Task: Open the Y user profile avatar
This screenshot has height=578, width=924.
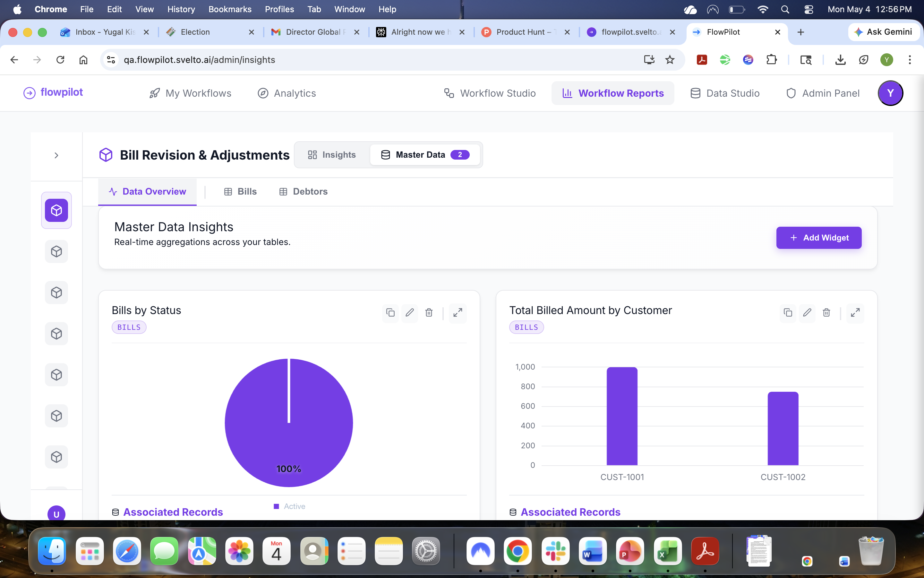Action: [890, 93]
